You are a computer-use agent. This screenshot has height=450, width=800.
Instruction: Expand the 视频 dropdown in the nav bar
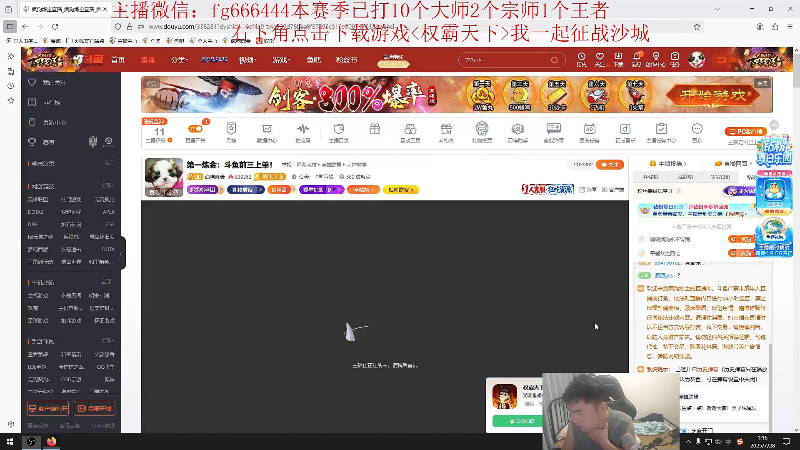(x=247, y=60)
